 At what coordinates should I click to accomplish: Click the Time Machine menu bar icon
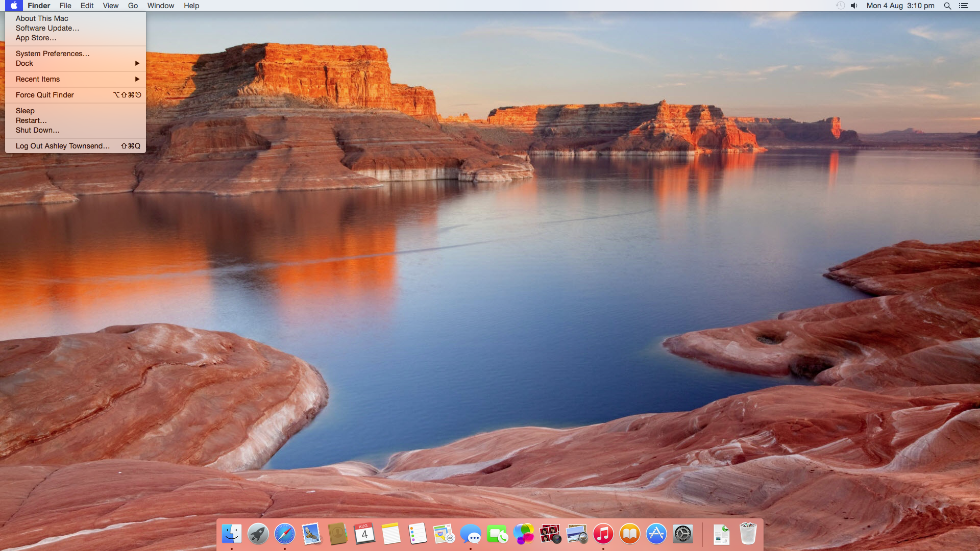(x=840, y=6)
